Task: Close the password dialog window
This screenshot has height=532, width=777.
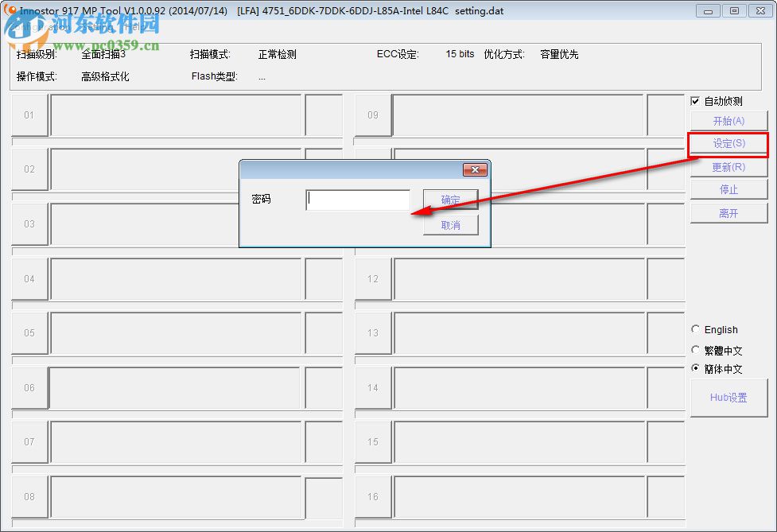Action: [475, 169]
